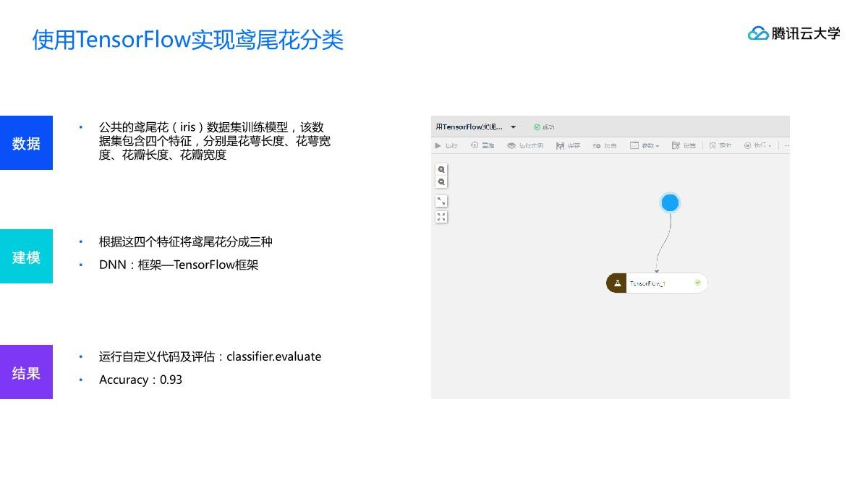Click the flask icon on TensorFlow_1 node

617,283
